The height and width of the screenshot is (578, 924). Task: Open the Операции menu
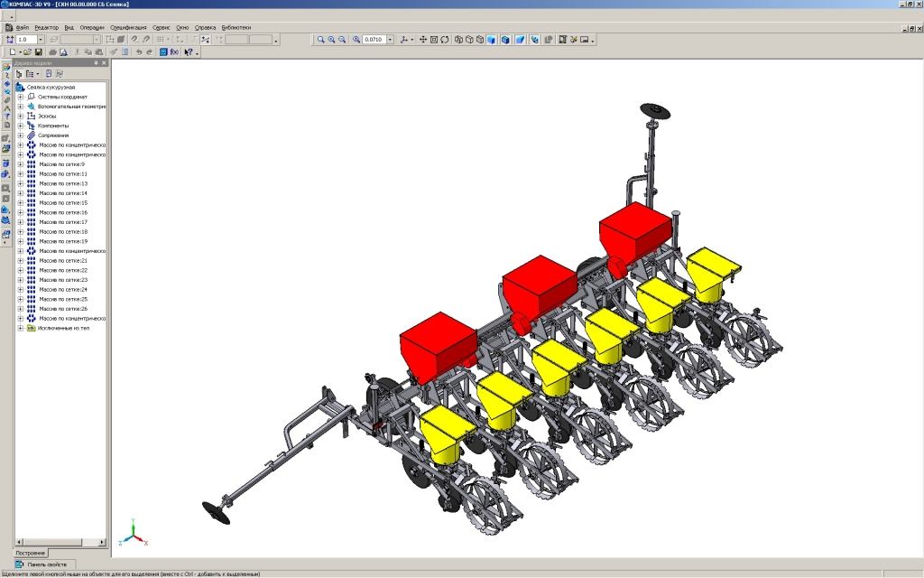tap(92, 28)
